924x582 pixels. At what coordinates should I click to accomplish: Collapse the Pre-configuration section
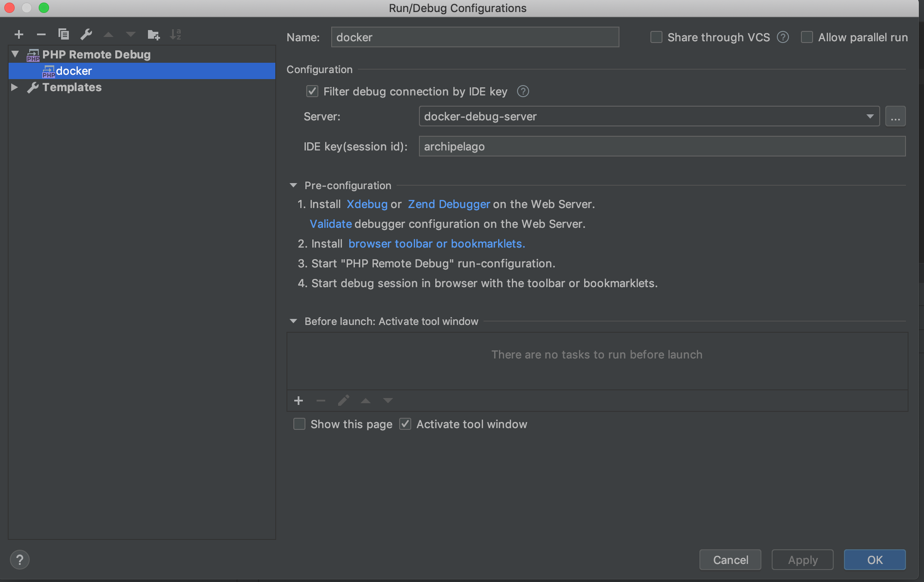point(293,185)
